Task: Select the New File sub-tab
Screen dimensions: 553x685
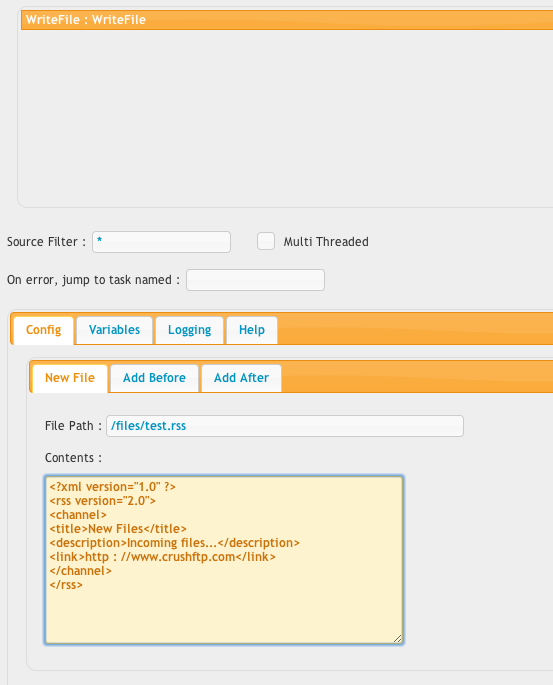Action: click(70, 378)
